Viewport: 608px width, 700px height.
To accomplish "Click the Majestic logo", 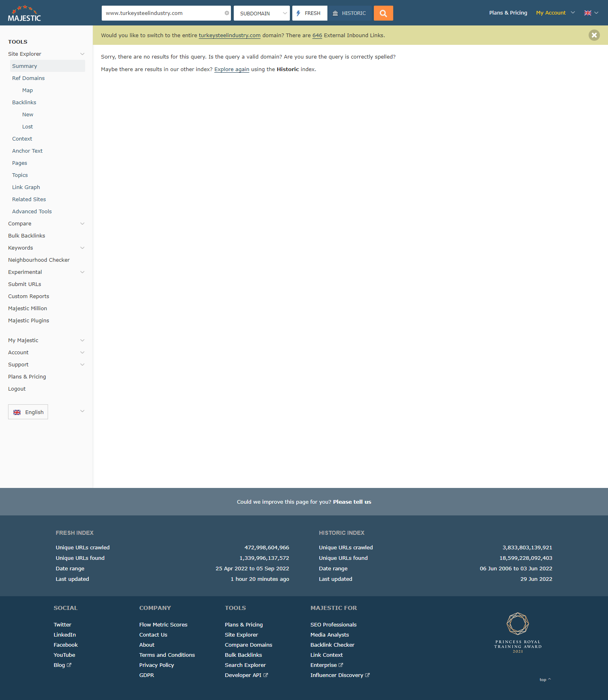I will pos(24,13).
